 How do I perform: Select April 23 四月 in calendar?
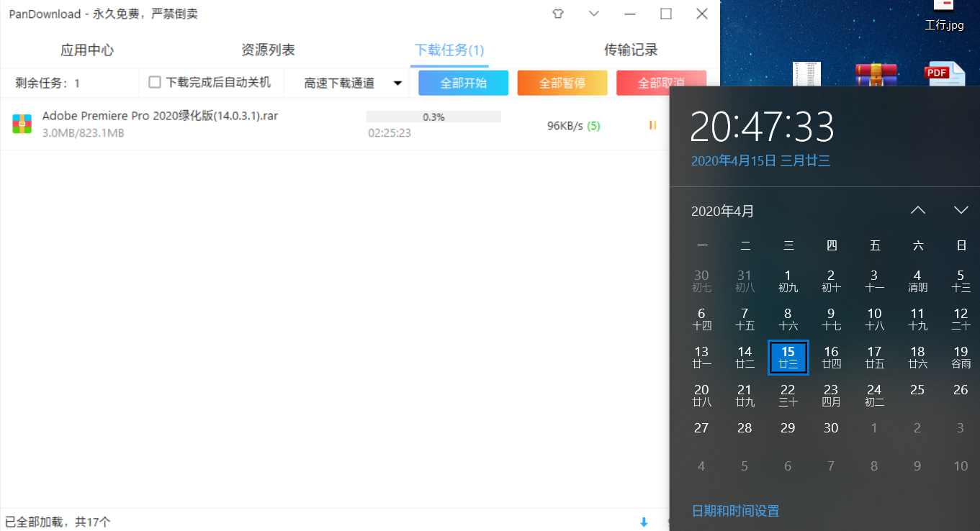(x=831, y=396)
